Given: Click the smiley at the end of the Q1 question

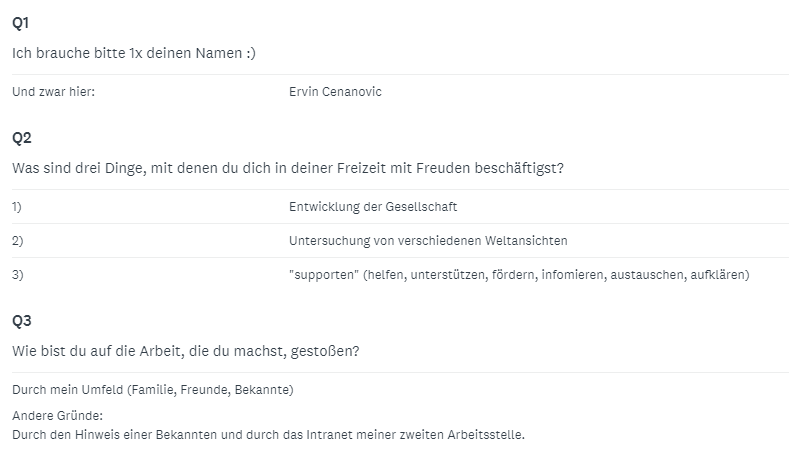Looking at the screenshot, I should [x=250, y=52].
